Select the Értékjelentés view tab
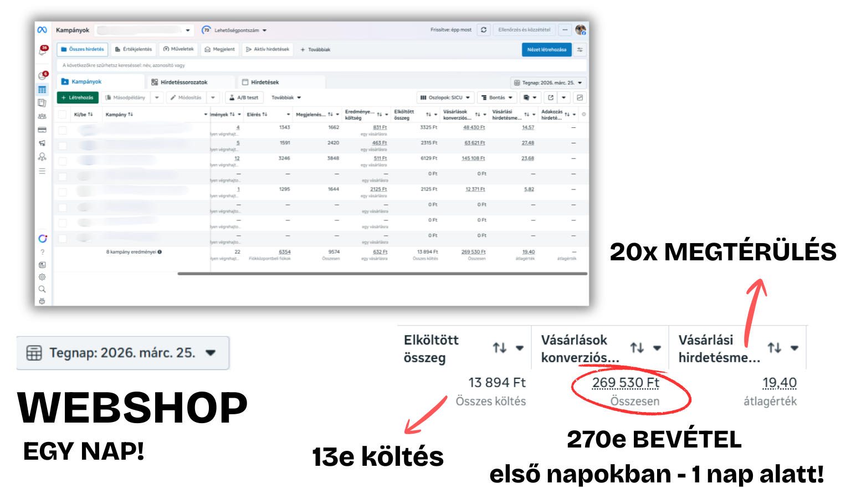The width and height of the screenshot is (851, 504). tap(134, 49)
